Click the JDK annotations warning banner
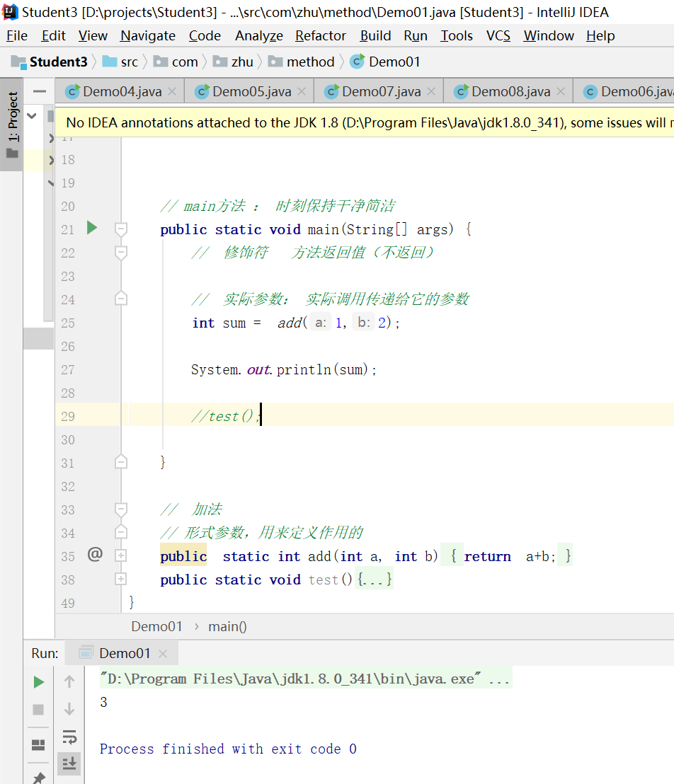The width and height of the screenshot is (674, 784). pyautogui.click(x=365, y=123)
